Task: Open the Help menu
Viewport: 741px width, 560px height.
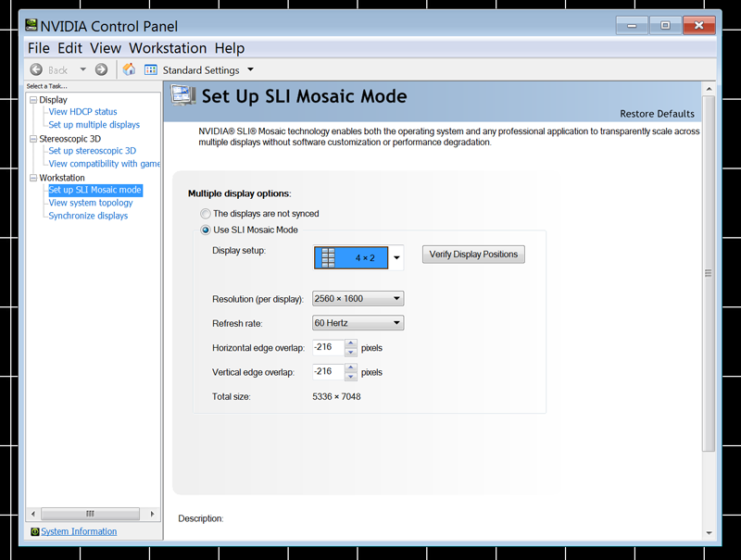Action: click(230, 48)
